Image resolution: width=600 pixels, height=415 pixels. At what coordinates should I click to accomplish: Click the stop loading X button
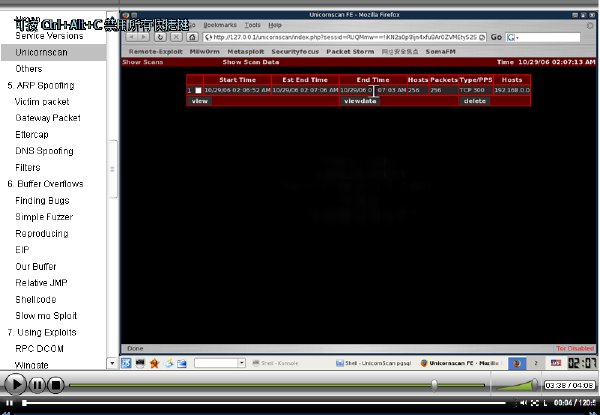click(x=176, y=37)
